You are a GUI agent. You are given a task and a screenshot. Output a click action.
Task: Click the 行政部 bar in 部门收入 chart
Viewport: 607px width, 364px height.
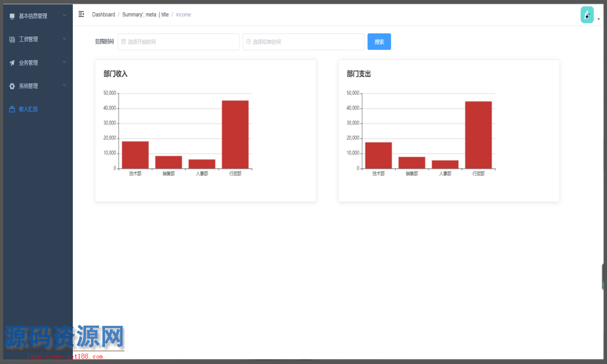point(235,134)
